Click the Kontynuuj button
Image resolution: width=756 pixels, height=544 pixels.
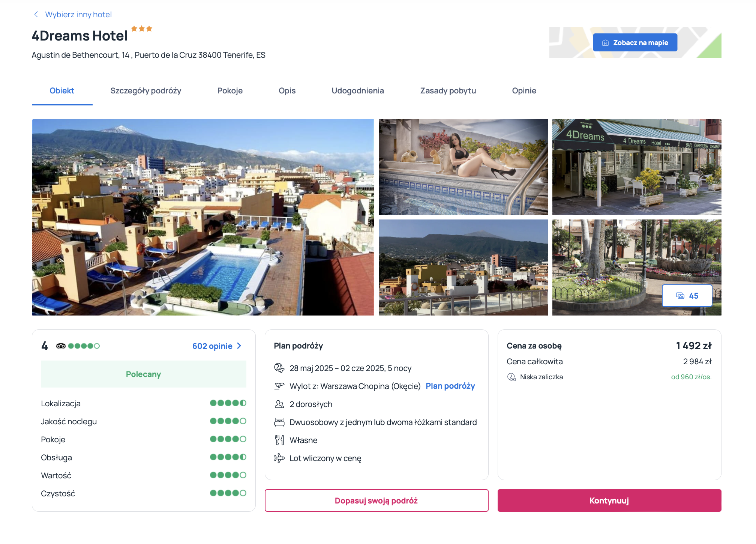[x=609, y=500]
